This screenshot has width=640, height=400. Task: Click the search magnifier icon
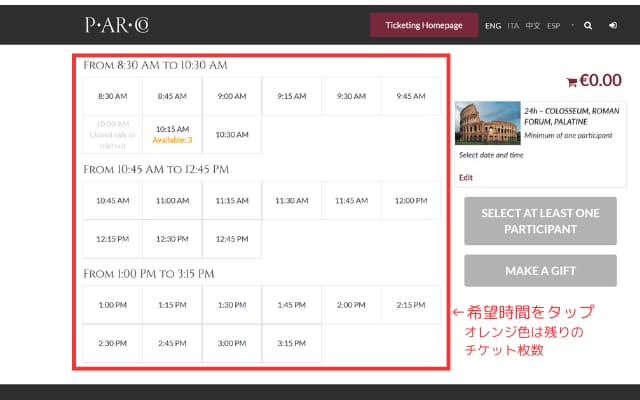tap(588, 25)
